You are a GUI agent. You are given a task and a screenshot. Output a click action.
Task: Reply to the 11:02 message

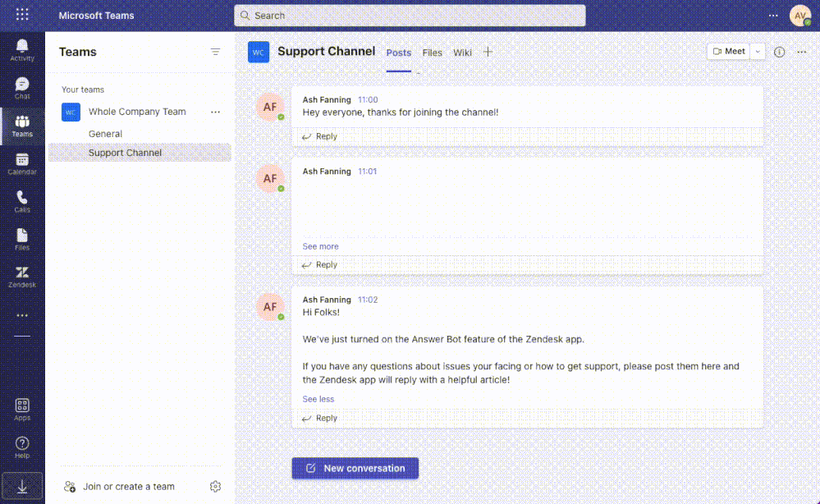(x=319, y=419)
